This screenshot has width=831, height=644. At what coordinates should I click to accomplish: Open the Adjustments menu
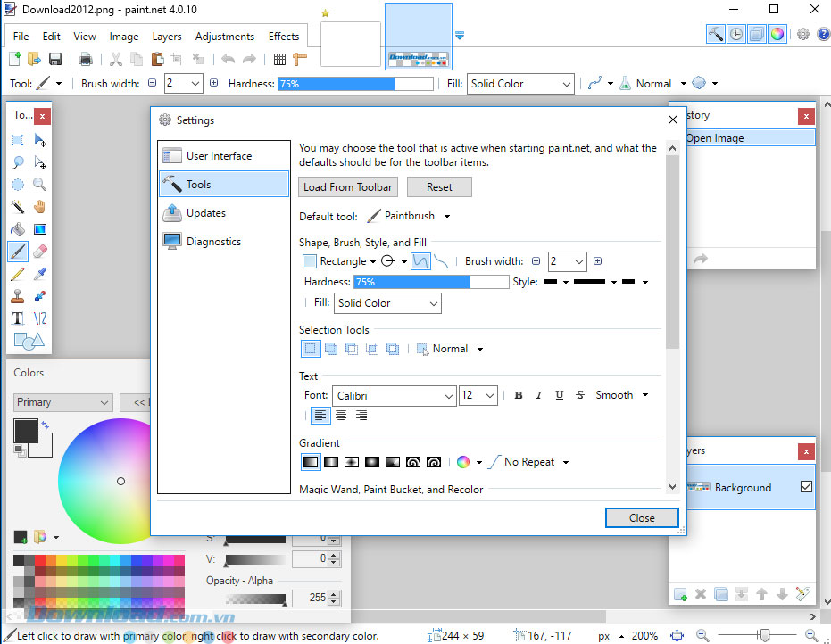(225, 36)
